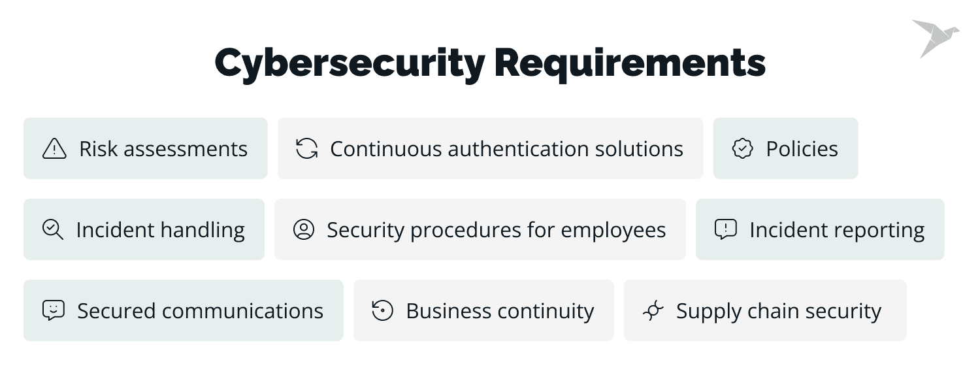Choose the Secured communications label
Screen dimensions: 980x379
[200, 310]
